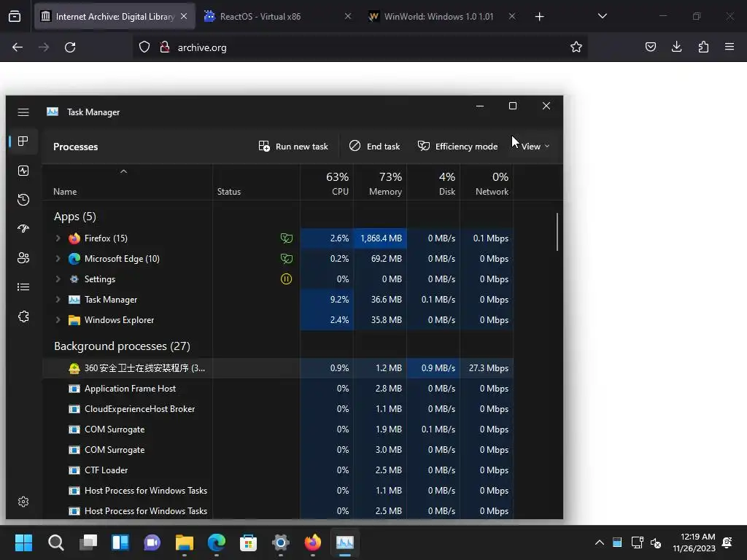Close the ReactOS - Virtual x86 tab

click(348, 16)
